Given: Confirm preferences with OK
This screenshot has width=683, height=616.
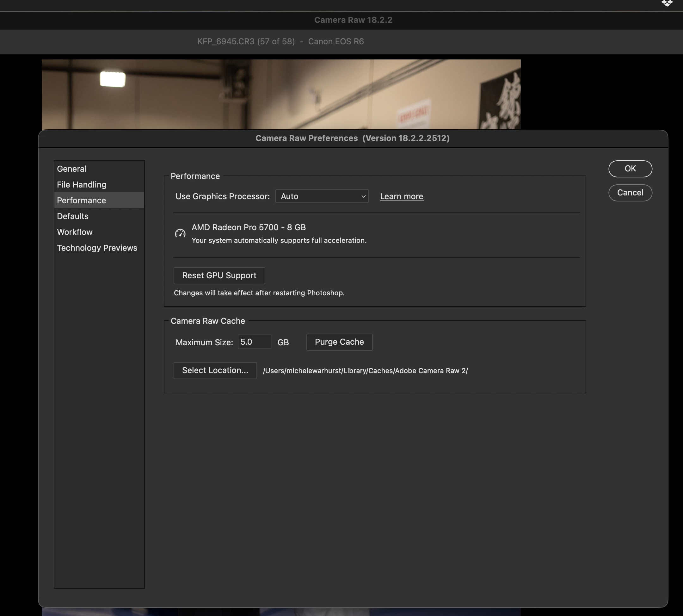Looking at the screenshot, I should [630, 169].
